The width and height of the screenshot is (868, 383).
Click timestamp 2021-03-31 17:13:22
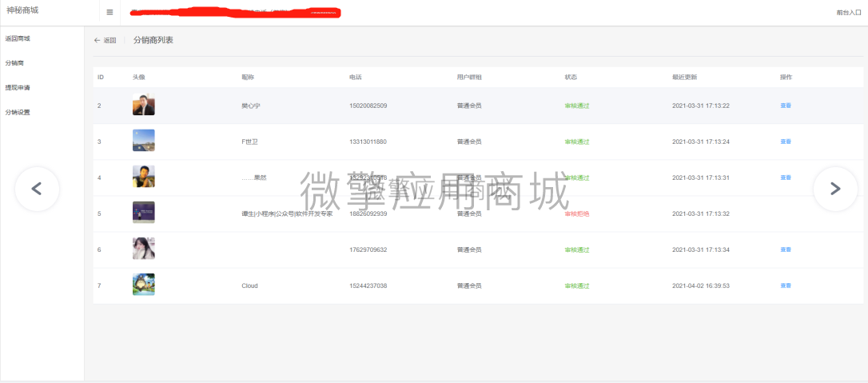[x=701, y=106]
